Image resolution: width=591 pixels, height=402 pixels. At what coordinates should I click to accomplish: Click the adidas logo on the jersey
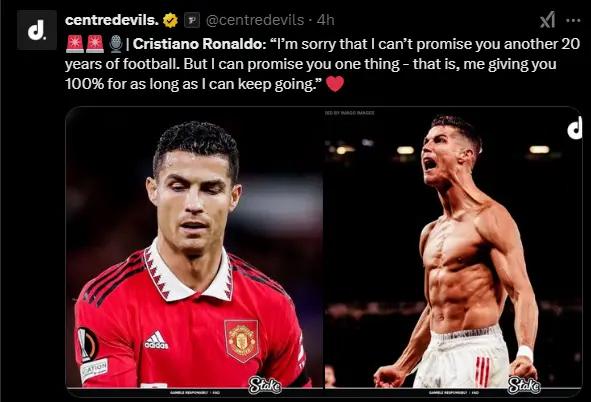(156, 340)
